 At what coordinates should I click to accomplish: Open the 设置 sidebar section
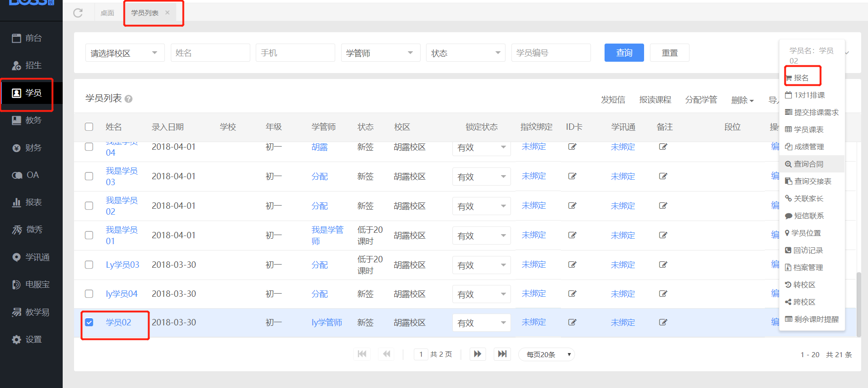[27, 339]
